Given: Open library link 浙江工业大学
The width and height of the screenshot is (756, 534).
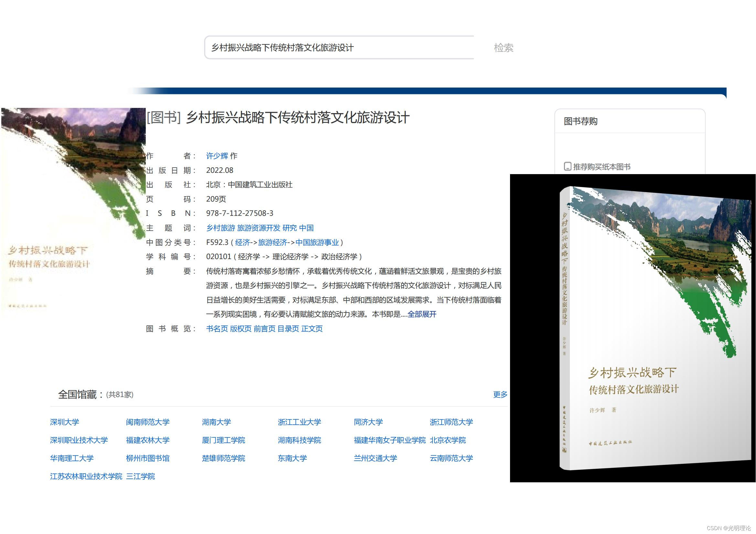Looking at the screenshot, I should (299, 422).
